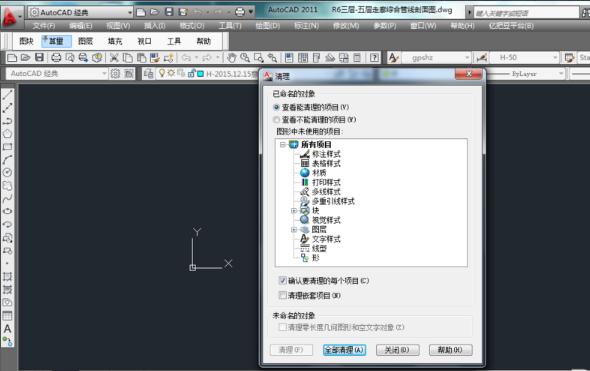
Task: Expand the 块 tree node
Action: [294, 211]
